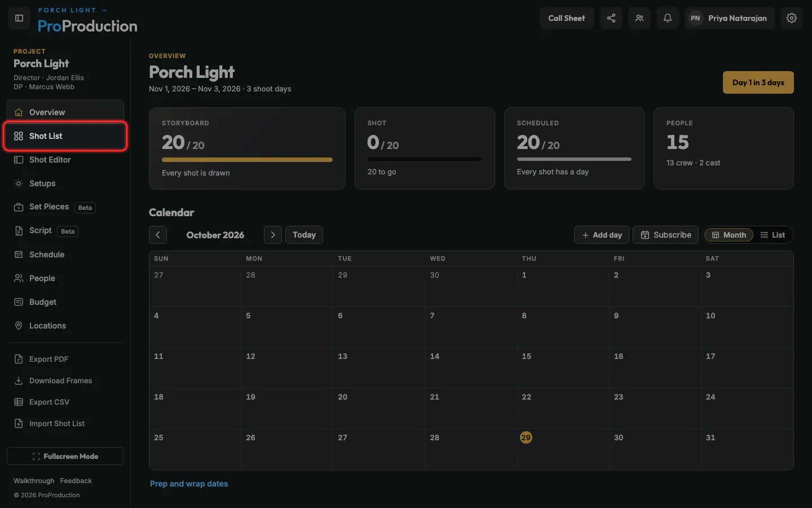
Task: Open Priya Natarajan account menu
Action: (730, 18)
